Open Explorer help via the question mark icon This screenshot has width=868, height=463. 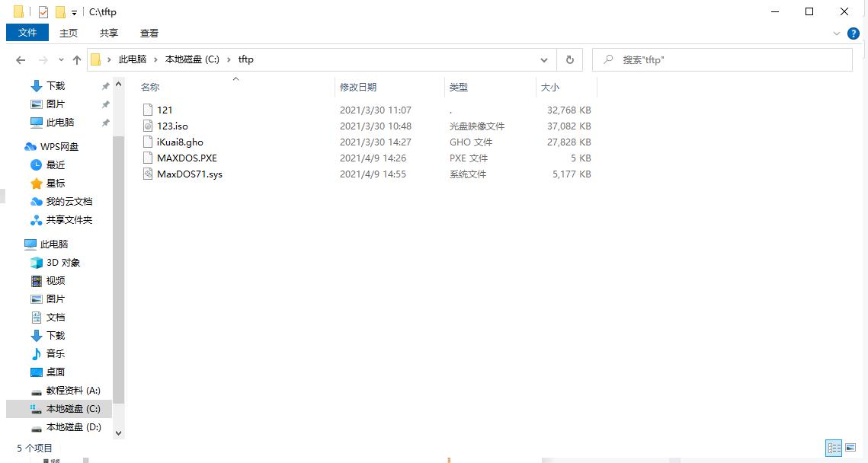coord(853,33)
